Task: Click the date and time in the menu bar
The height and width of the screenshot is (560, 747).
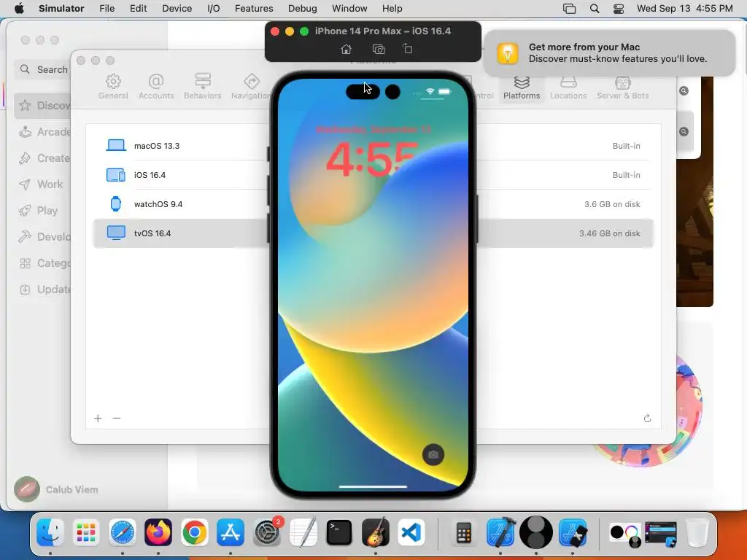Action: [684, 9]
